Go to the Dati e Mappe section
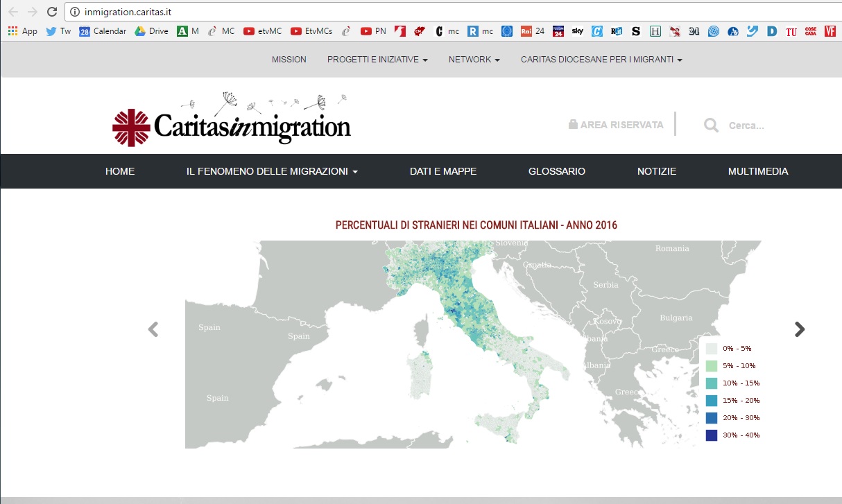Viewport: 842px width, 504px height. (443, 171)
